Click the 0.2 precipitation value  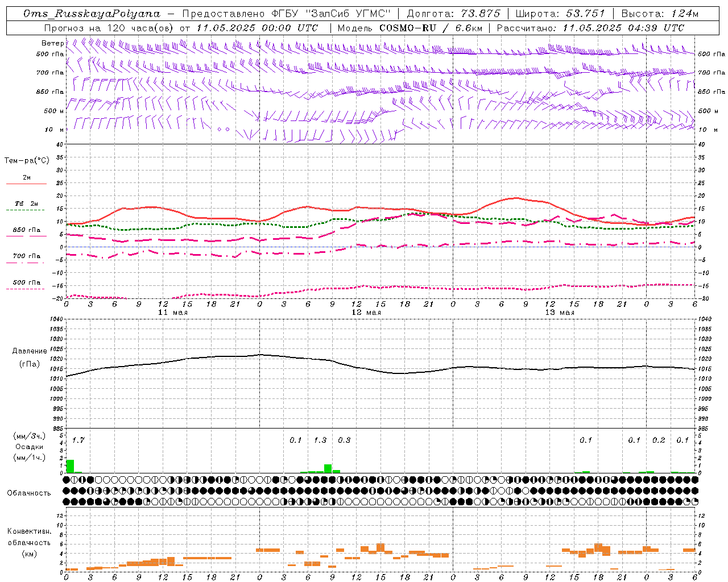(x=659, y=440)
